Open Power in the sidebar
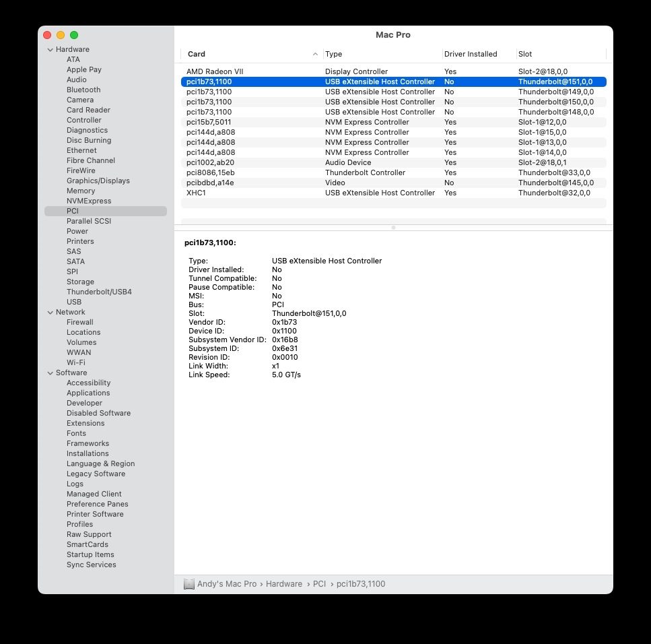Image resolution: width=651 pixels, height=644 pixels. pyautogui.click(x=77, y=231)
